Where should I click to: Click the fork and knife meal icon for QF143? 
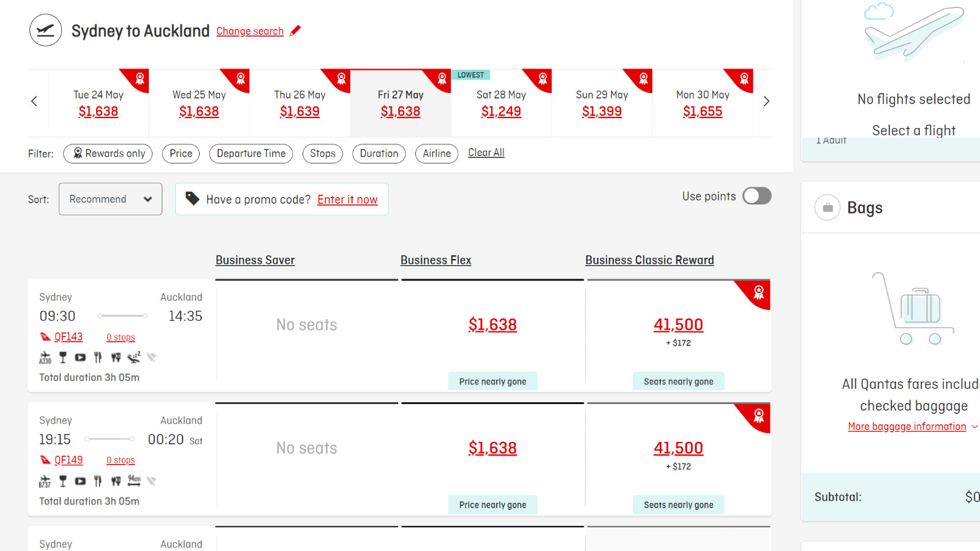[98, 358]
